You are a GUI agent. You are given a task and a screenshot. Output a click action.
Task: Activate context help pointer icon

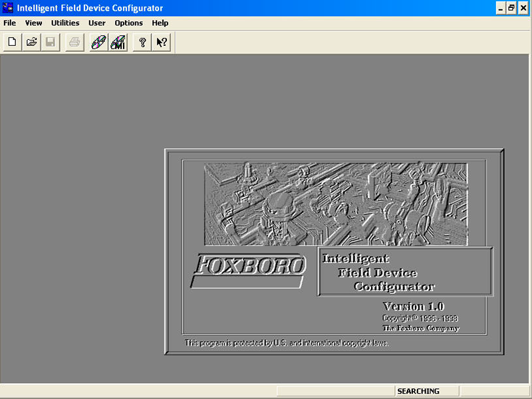click(162, 42)
